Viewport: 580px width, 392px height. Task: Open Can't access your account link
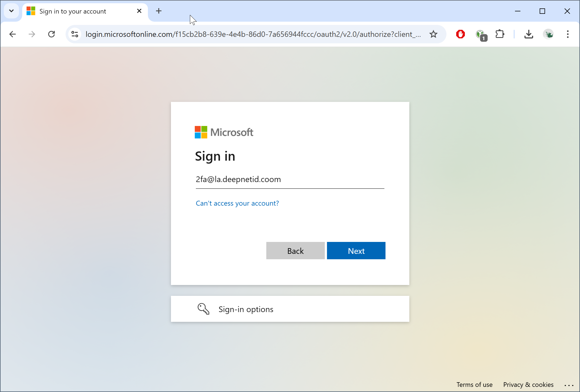[237, 203]
